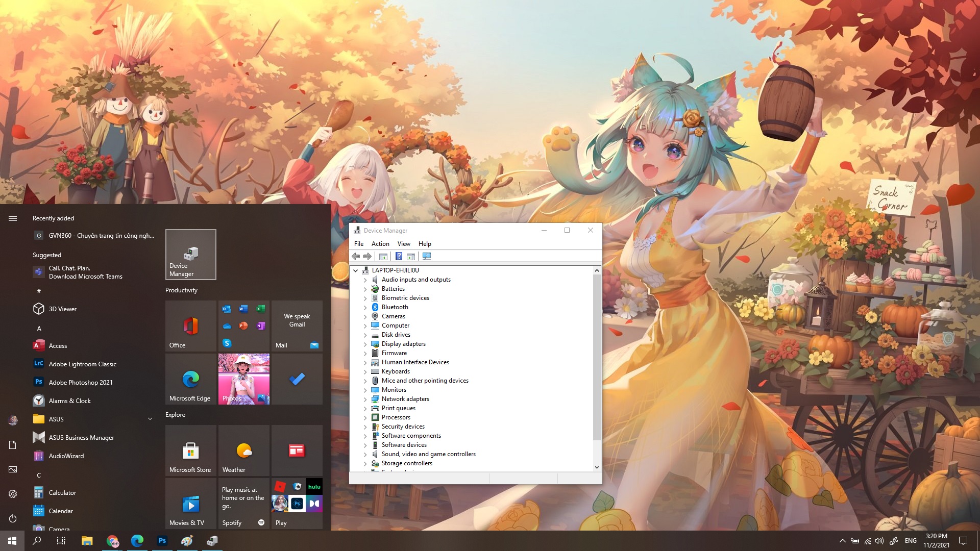Expand Audio inputs and outputs node
This screenshot has height=551, width=980.
coord(365,280)
